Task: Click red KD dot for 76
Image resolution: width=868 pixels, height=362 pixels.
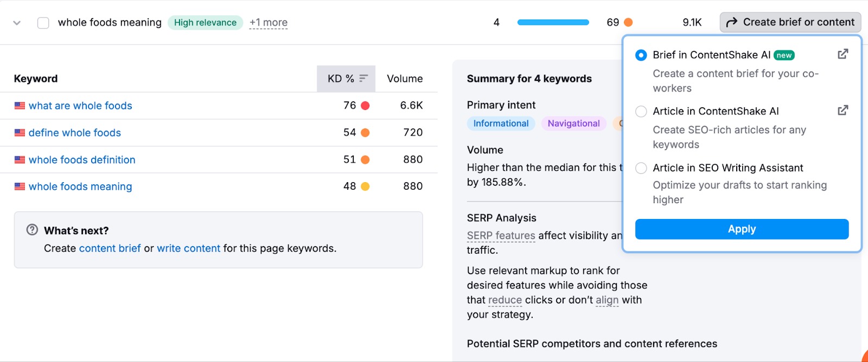Action: [365, 106]
